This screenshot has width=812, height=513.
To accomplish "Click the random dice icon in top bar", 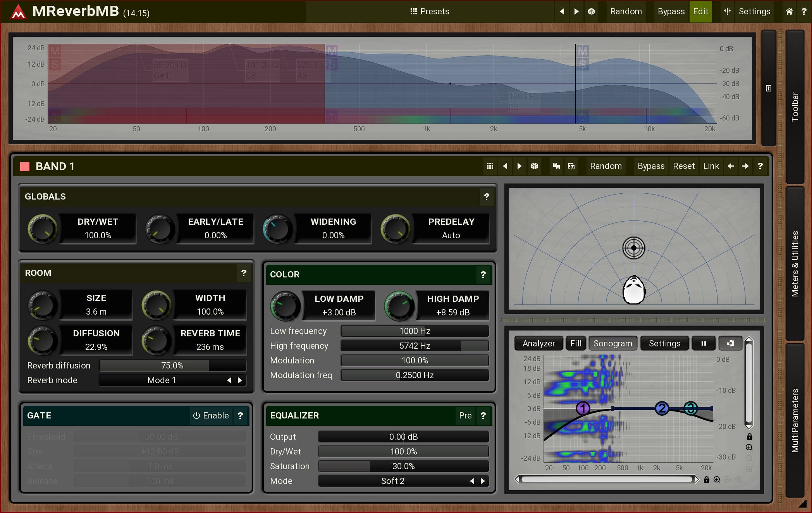I will (x=591, y=12).
